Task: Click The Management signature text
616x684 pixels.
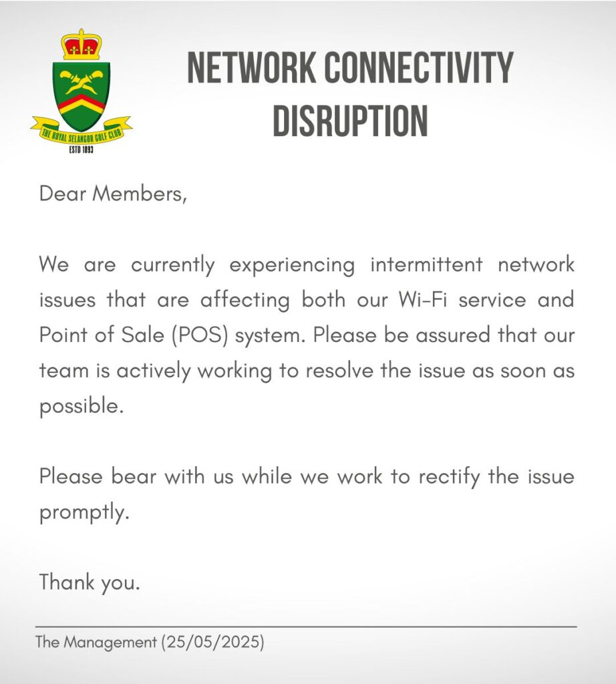Action: tap(96, 642)
